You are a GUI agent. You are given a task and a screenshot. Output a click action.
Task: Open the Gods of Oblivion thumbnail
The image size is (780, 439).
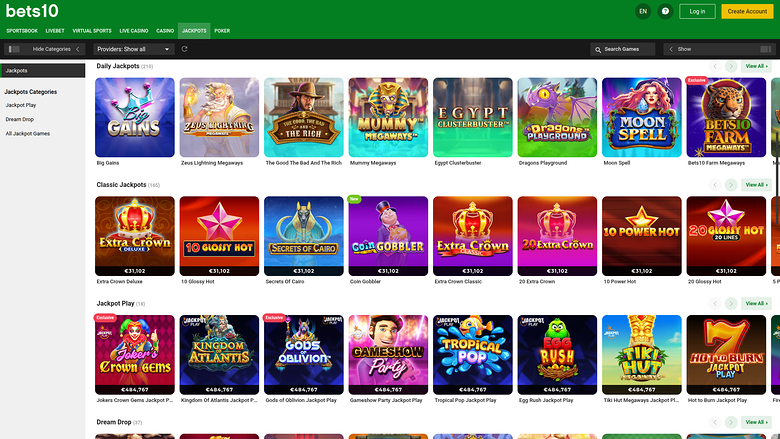click(304, 355)
